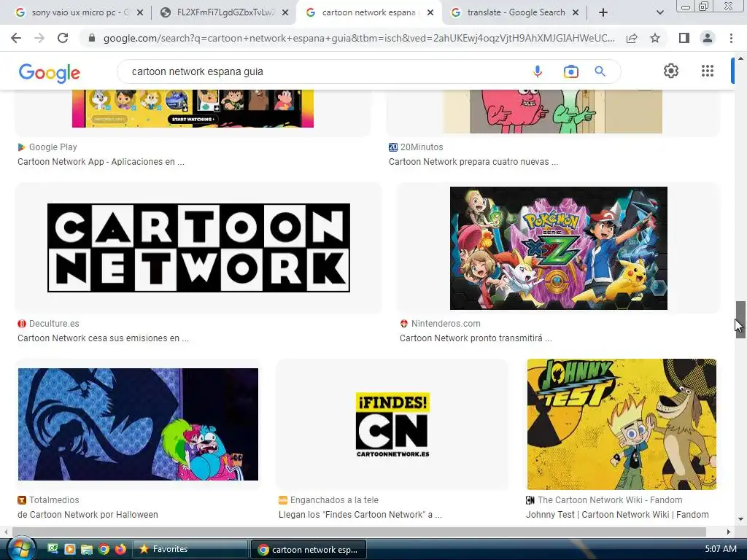The image size is (747, 560).
Task: Open the Favorites taskbar button
Action: pos(190,549)
